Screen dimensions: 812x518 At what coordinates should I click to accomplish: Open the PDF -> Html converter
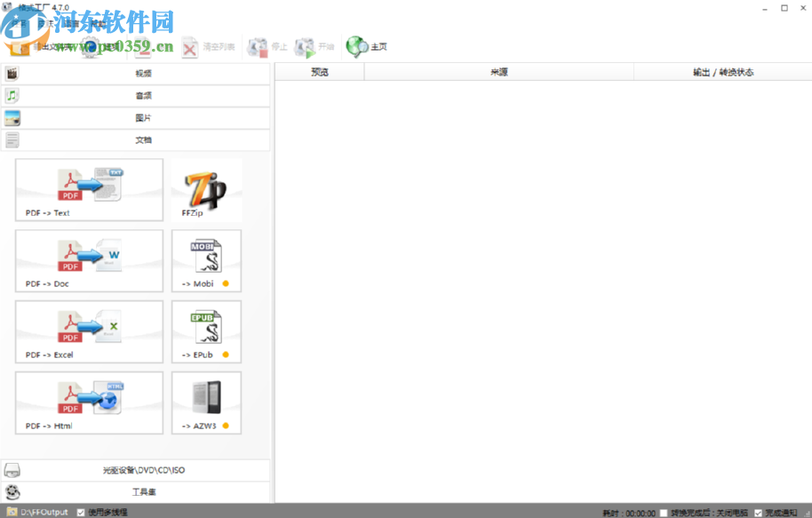[x=89, y=402]
